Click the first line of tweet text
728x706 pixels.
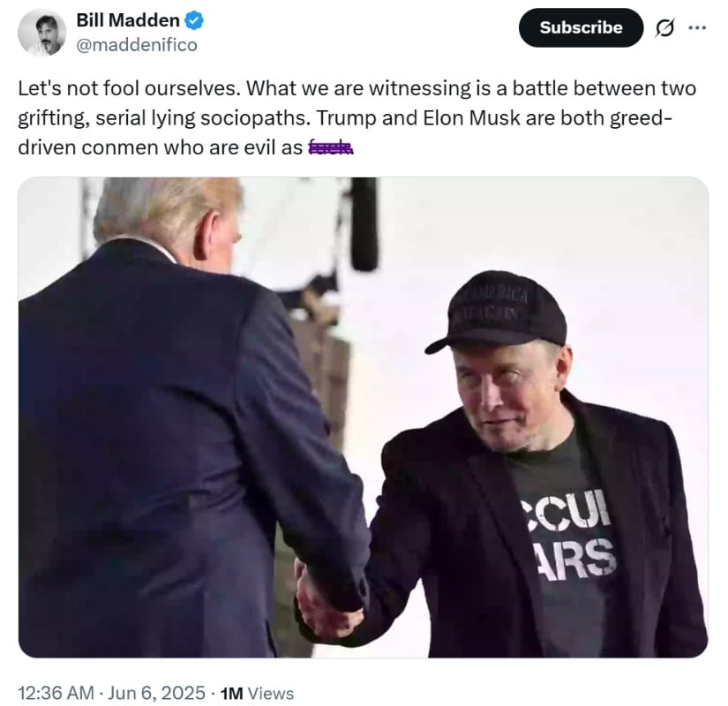tap(356, 88)
